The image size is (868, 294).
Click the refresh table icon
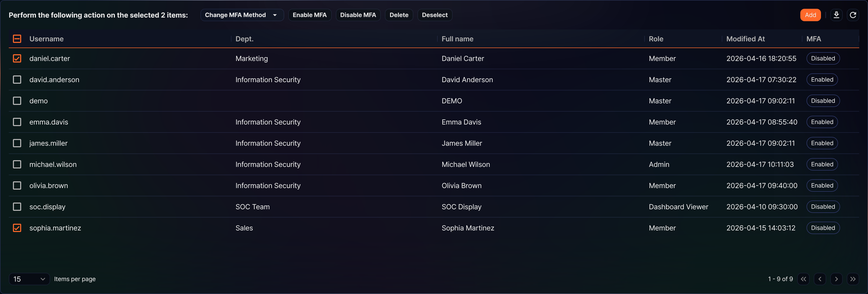pos(853,15)
